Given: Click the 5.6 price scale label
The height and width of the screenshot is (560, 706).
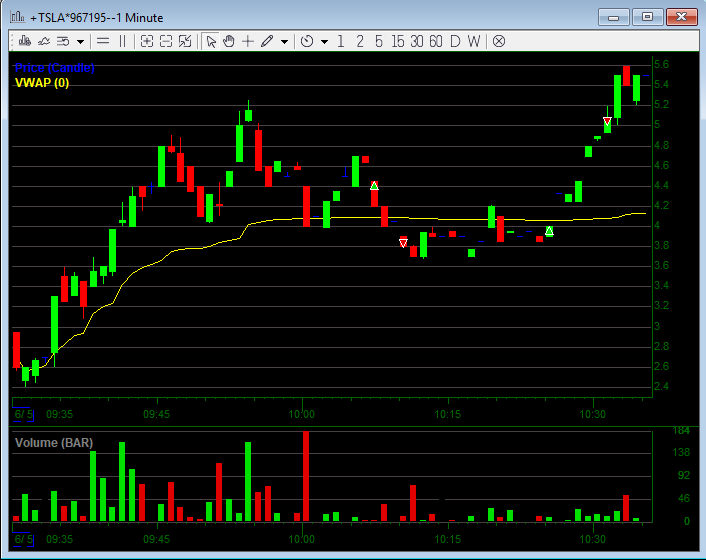Looking at the screenshot, I should [661, 64].
